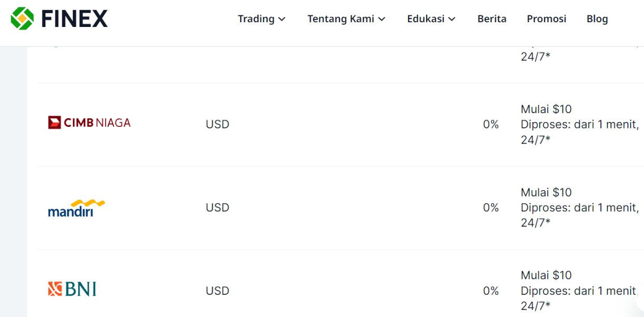Click the Mandiri bank logo
This screenshot has width=644, height=317.
[x=76, y=208]
